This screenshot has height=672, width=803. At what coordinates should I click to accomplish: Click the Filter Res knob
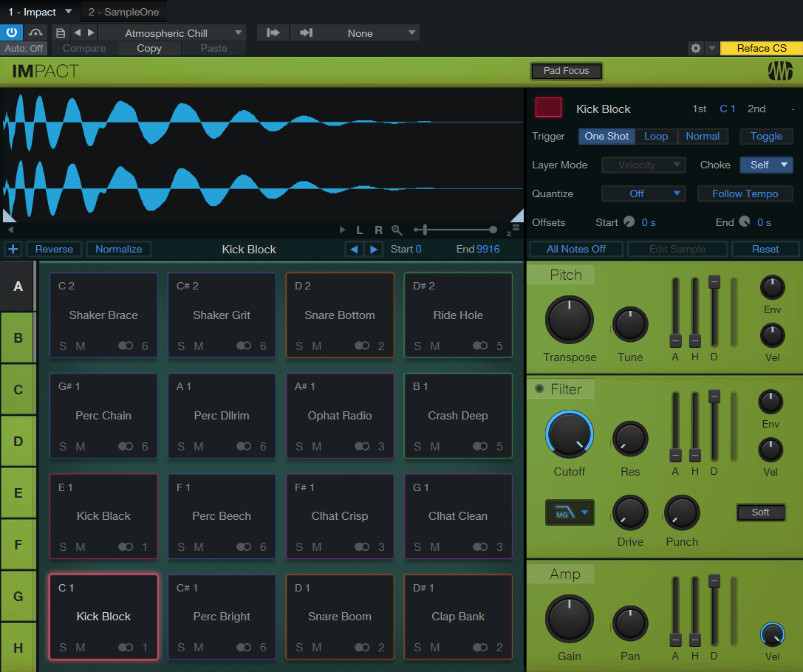[x=630, y=439]
